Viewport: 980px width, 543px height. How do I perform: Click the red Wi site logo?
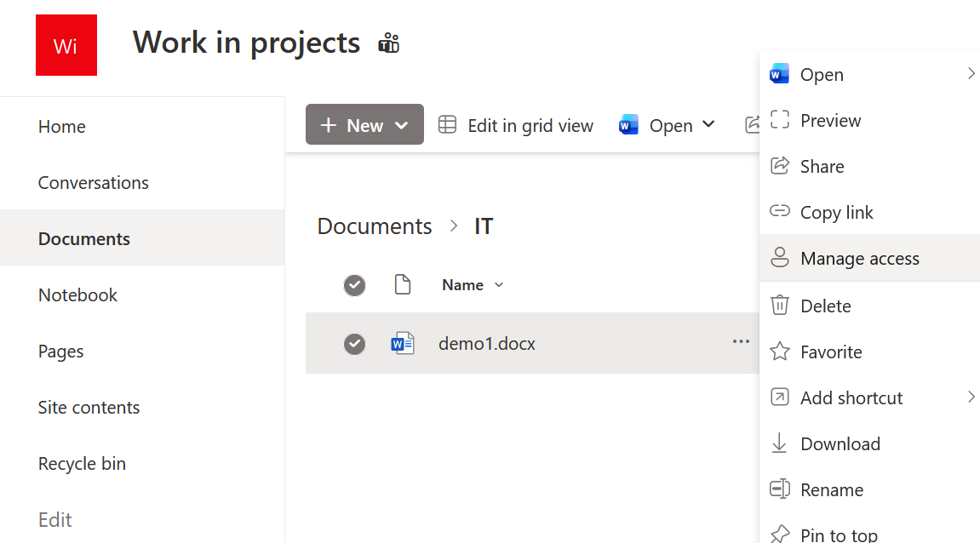pyautogui.click(x=66, y=45)
